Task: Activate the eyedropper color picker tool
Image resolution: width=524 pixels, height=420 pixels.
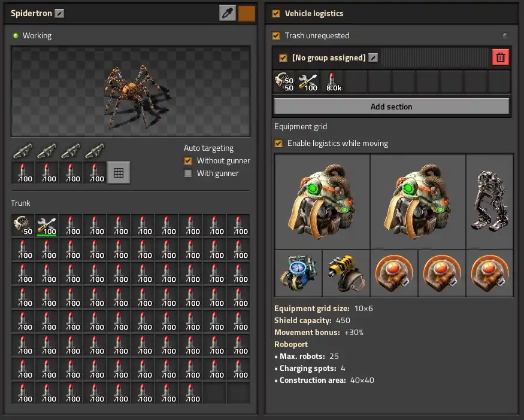Action: 228,13
